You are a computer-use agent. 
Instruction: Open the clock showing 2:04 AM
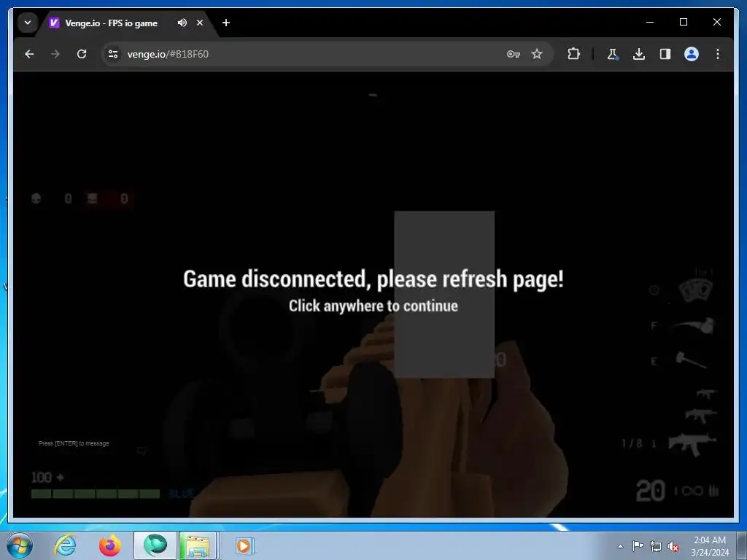click(x=710, y=546)
